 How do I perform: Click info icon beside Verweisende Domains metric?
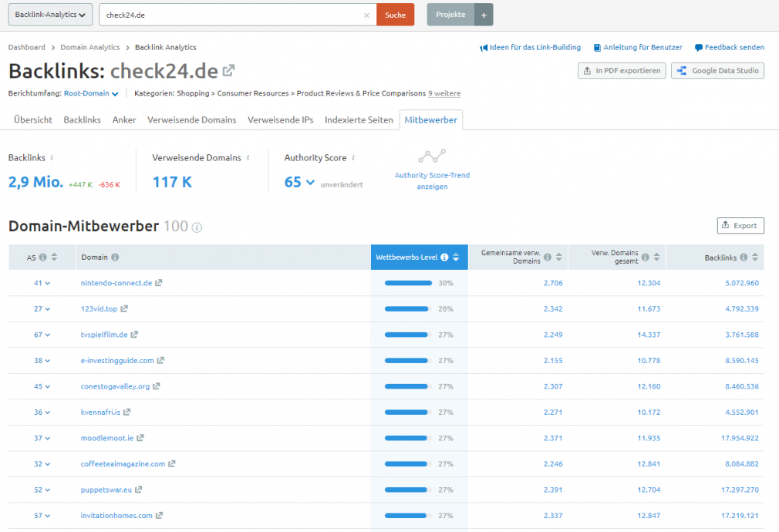pos(248,157)
